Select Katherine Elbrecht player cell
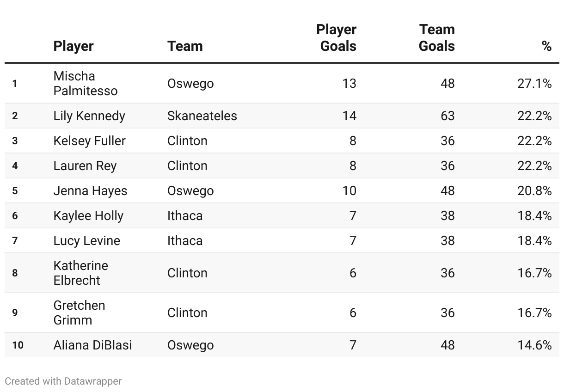This screenshot has width=564, height=392. [81, 273]
